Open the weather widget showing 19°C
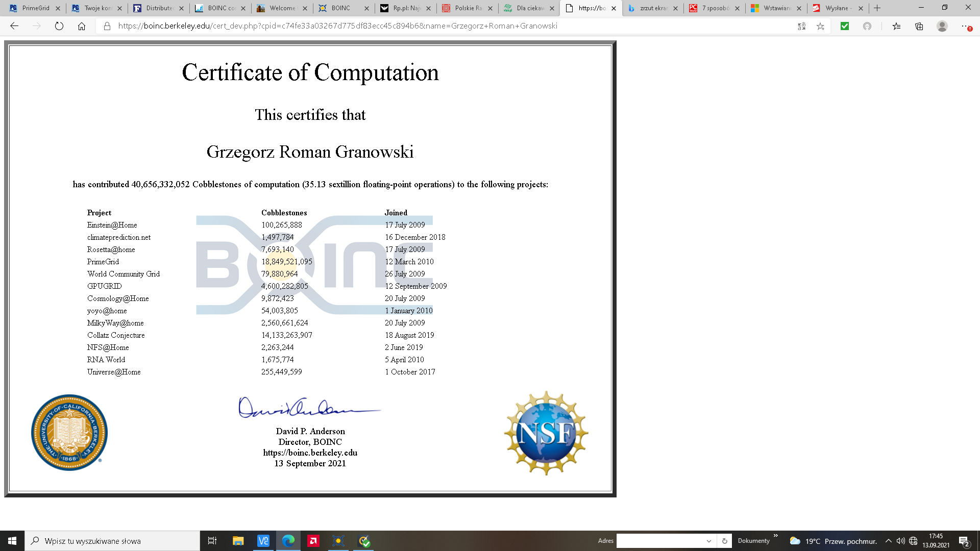The image size is (980, 551). click(833, 541)
